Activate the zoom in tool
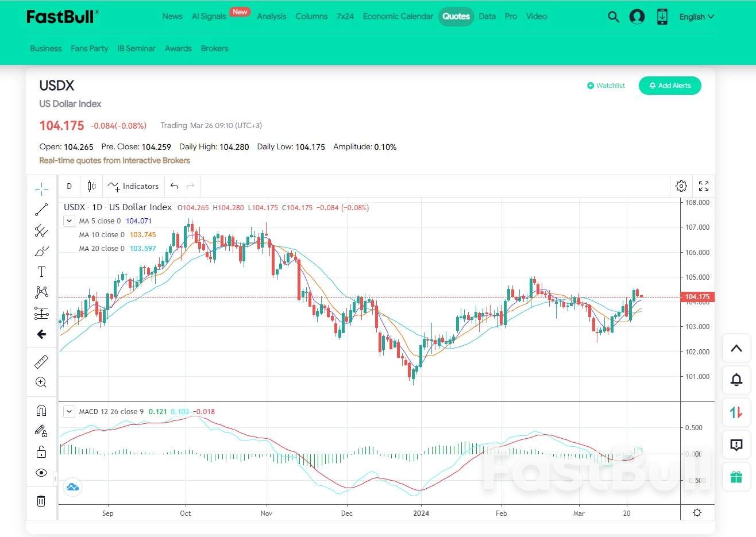 (41, 383)
